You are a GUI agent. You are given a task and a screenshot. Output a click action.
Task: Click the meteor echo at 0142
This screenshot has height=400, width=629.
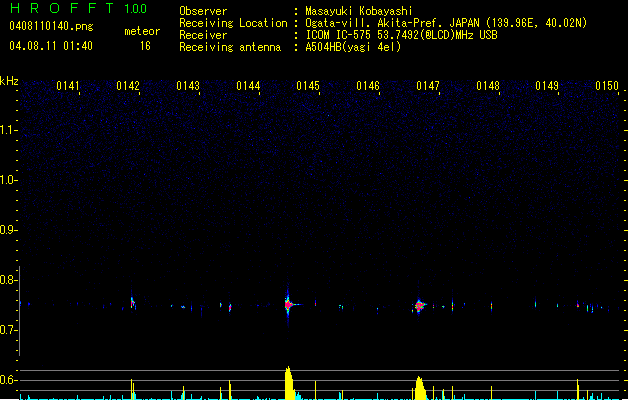click(x=132, y=303)
